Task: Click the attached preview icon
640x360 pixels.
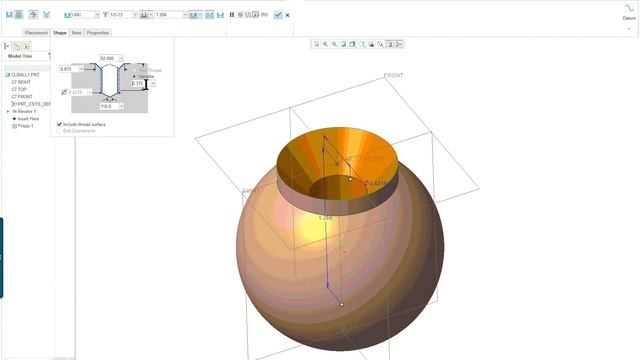Action: click(256, 15)
